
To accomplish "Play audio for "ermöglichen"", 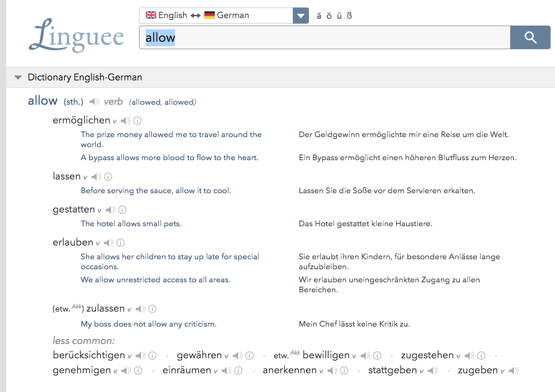I will click(125, 120).
